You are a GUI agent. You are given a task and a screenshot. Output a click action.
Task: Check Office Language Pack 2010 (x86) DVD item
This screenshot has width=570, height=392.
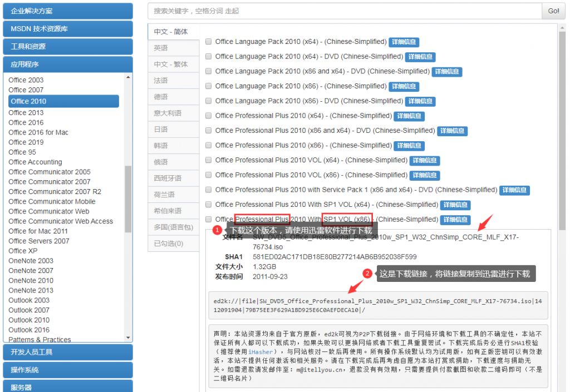pyautogui.click(x=208, y=101)
